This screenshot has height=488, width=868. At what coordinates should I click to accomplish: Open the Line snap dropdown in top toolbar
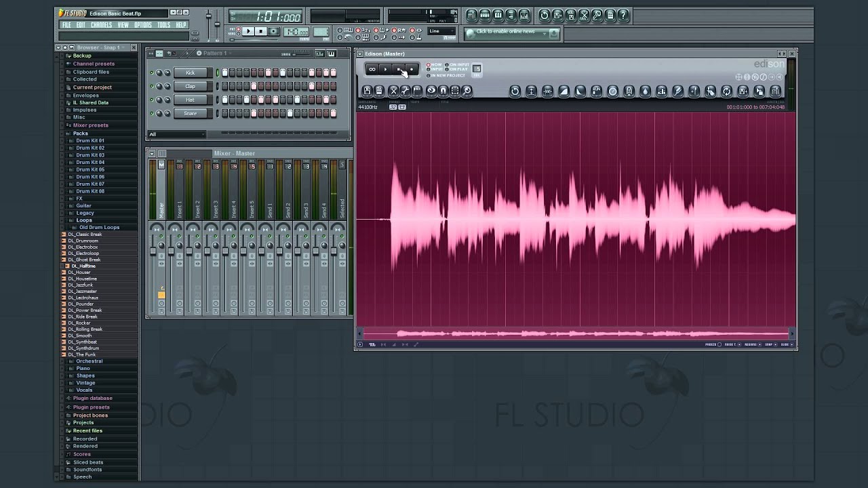click(442, 31)
